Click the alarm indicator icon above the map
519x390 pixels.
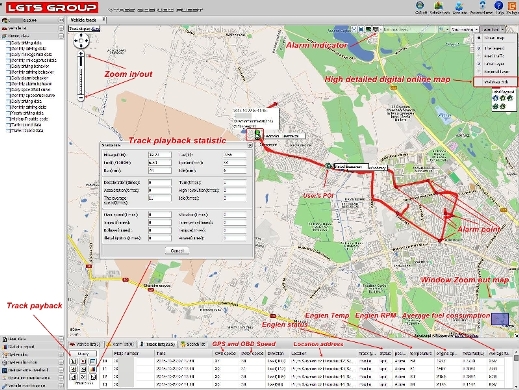376,29
